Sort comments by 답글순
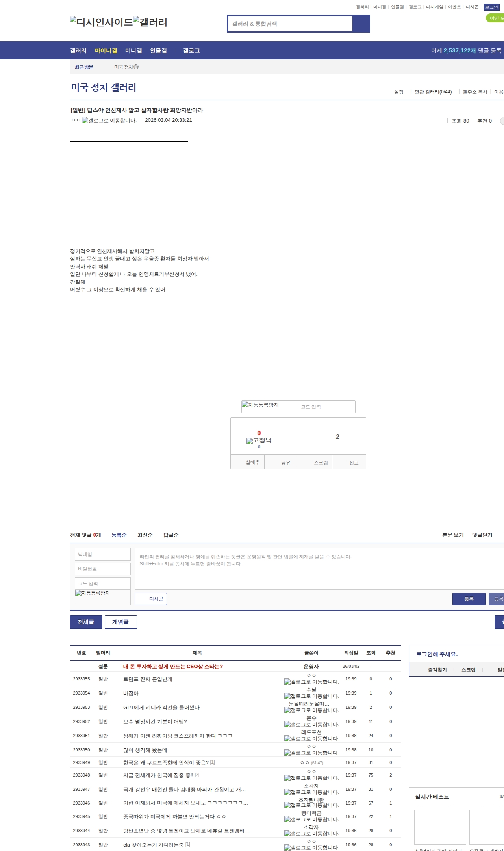 pos(171,535)
